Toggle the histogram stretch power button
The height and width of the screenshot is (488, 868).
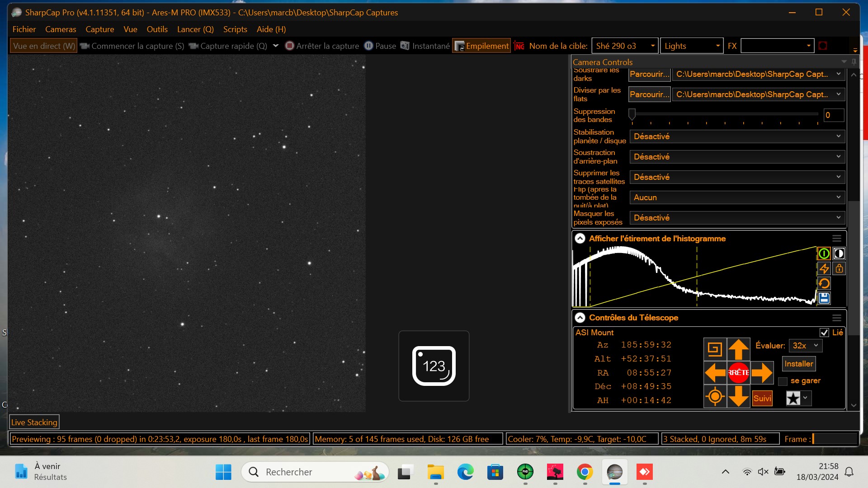[x=824, y=253]
